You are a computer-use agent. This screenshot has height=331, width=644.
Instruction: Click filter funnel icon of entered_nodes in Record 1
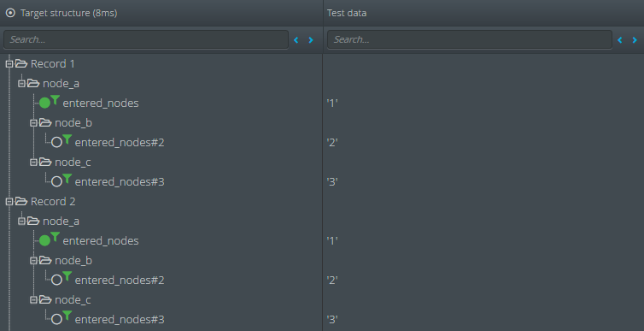(x=55, y=99)
